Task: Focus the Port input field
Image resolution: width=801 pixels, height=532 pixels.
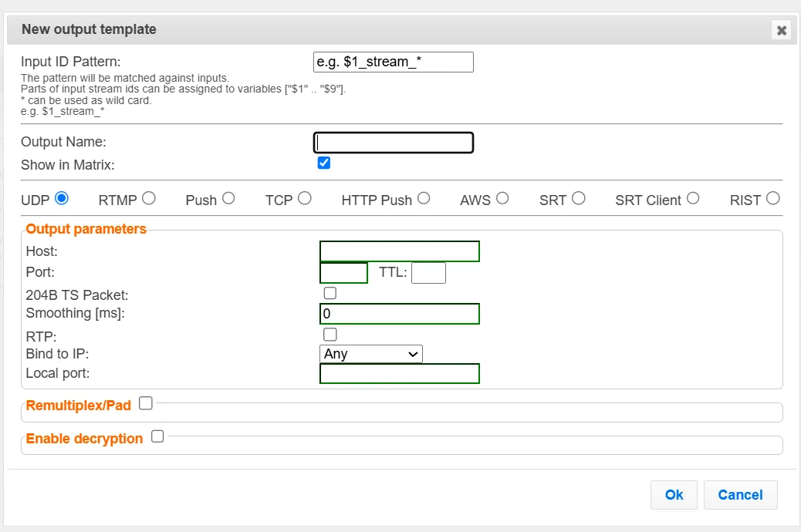Action: pos(344,273)
